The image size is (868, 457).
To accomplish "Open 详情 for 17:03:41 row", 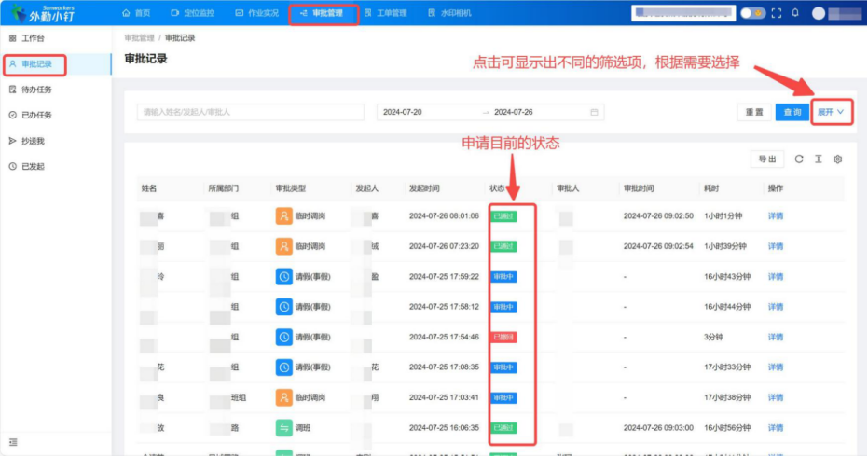I will click(776, 397).
